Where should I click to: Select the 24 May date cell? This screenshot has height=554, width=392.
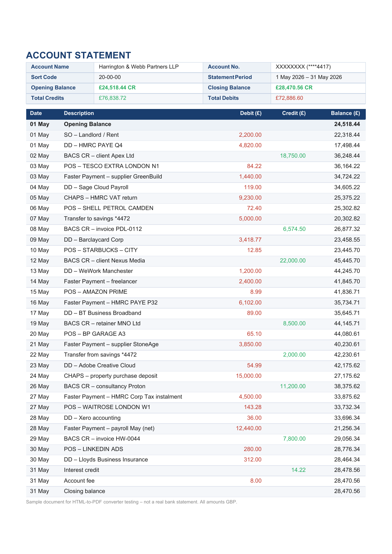[39, 376]
